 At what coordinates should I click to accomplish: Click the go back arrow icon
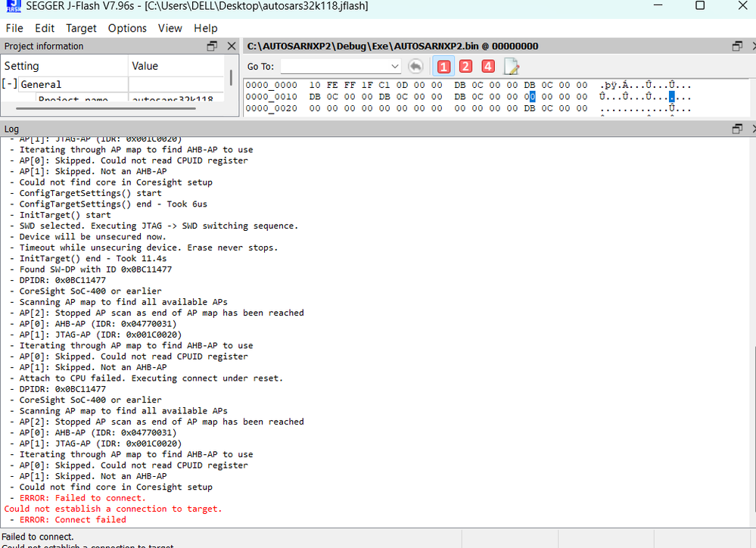(415, 66)
